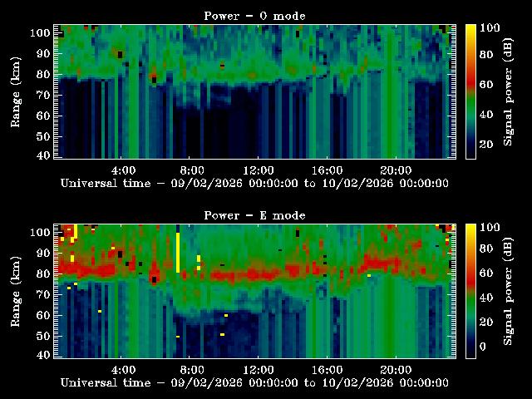532x399 pixels.
Task: Click the Universal time caption below the E mode plot
Action: pyautogui.click(x=254, y=383)
